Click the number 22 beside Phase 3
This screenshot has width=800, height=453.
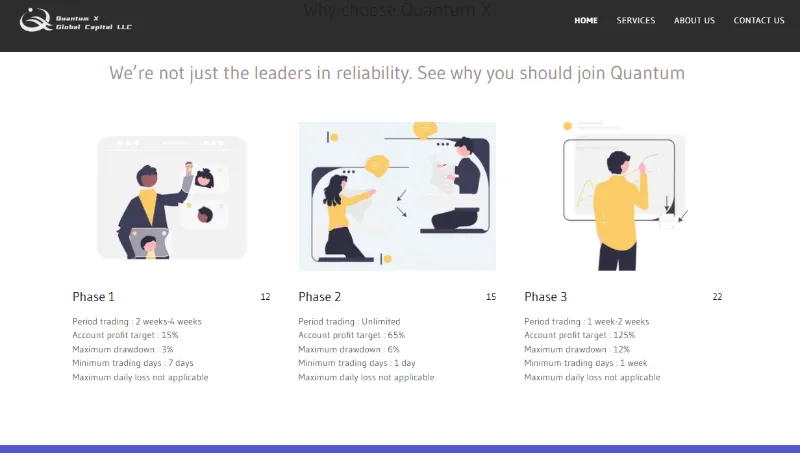(x=717, y=297)
